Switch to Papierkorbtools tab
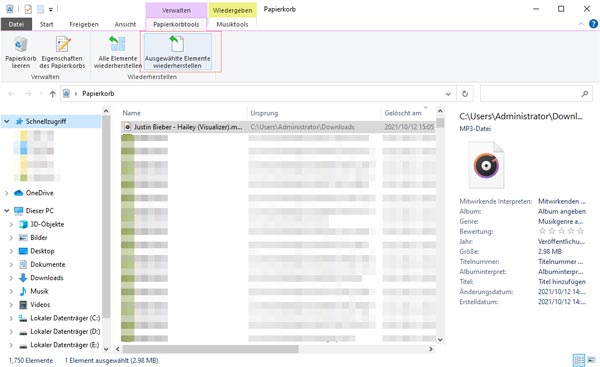This screenshot has width=600, height=367. click(x=176, y=24)
